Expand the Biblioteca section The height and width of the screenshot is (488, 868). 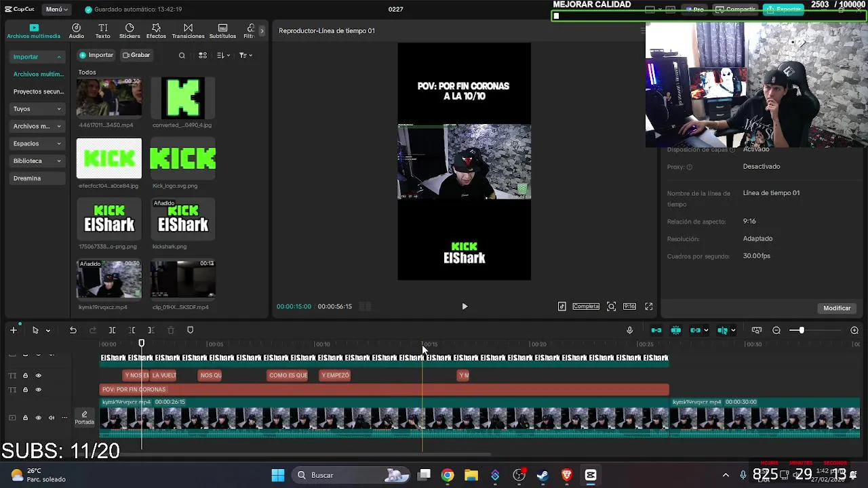coord(37,161)
